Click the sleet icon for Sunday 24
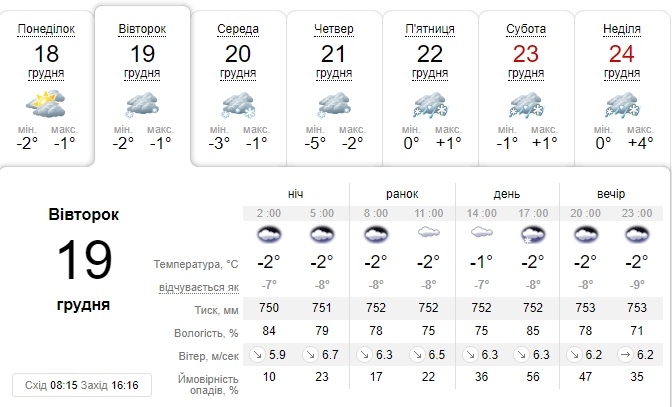This screenshot has width=672, height=407. point(622,105)
